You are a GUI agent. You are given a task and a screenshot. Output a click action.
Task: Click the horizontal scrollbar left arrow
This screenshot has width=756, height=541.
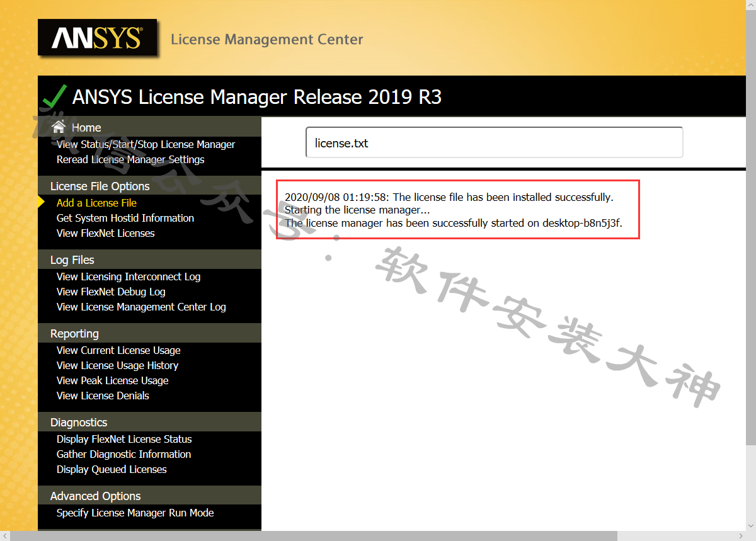tap(4, 536)
